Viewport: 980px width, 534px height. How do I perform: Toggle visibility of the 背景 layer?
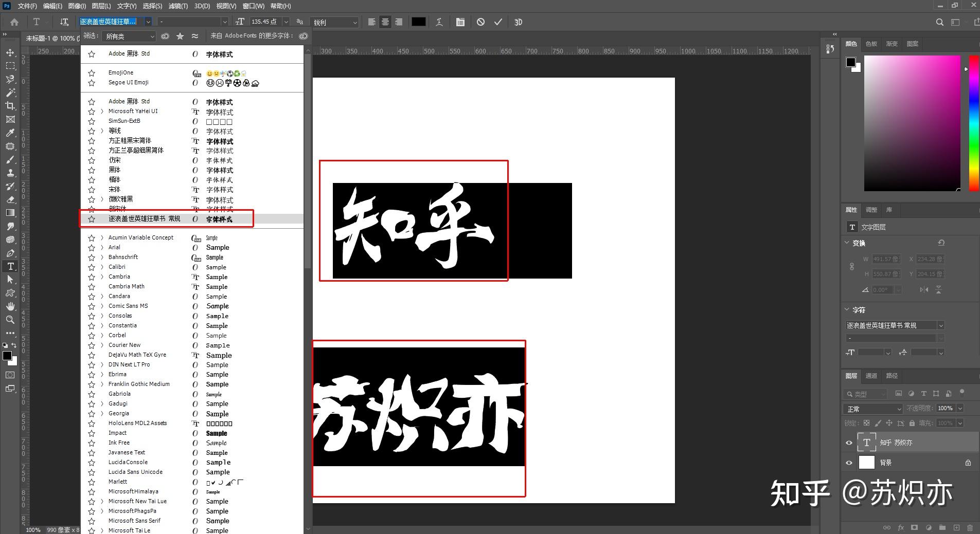849,463
